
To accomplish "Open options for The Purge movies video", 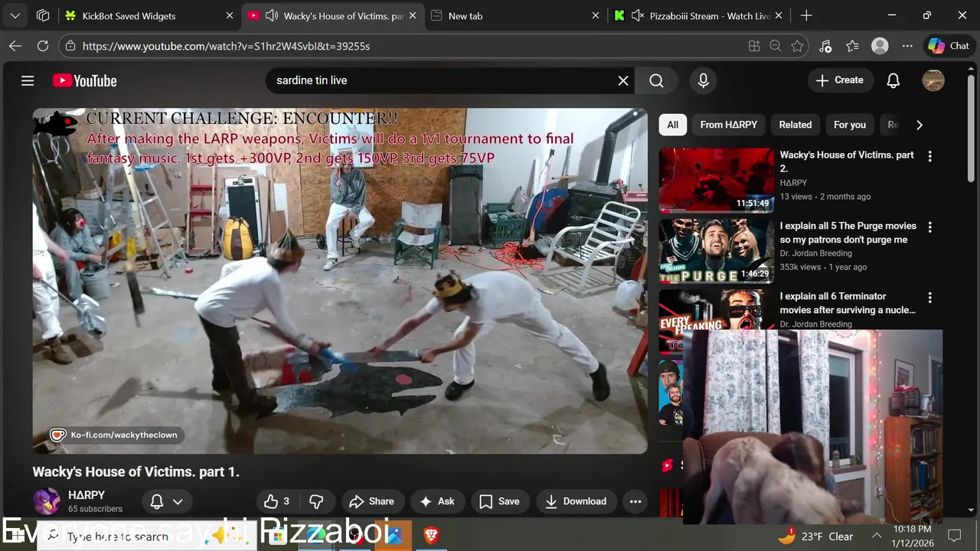I will click(930, 227).
